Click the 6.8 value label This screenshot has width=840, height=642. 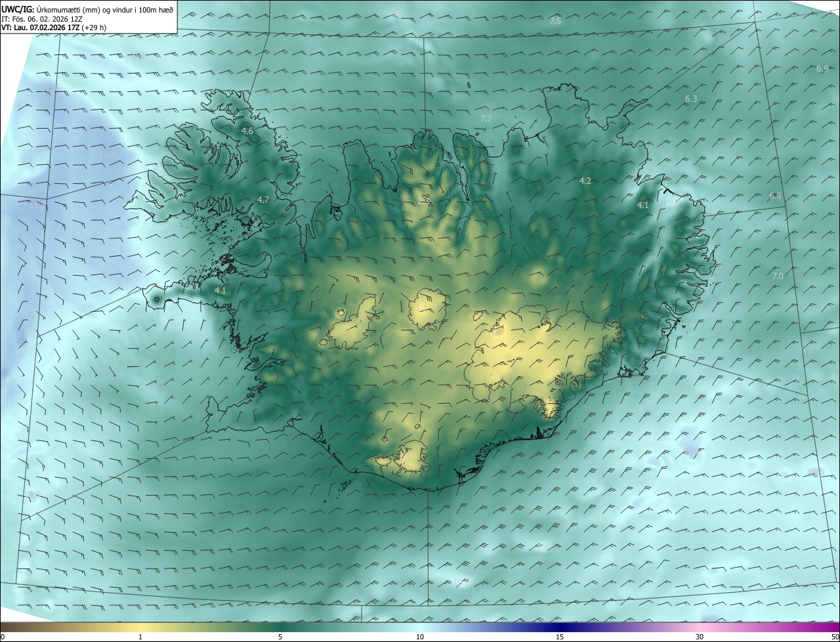(775, 196)
